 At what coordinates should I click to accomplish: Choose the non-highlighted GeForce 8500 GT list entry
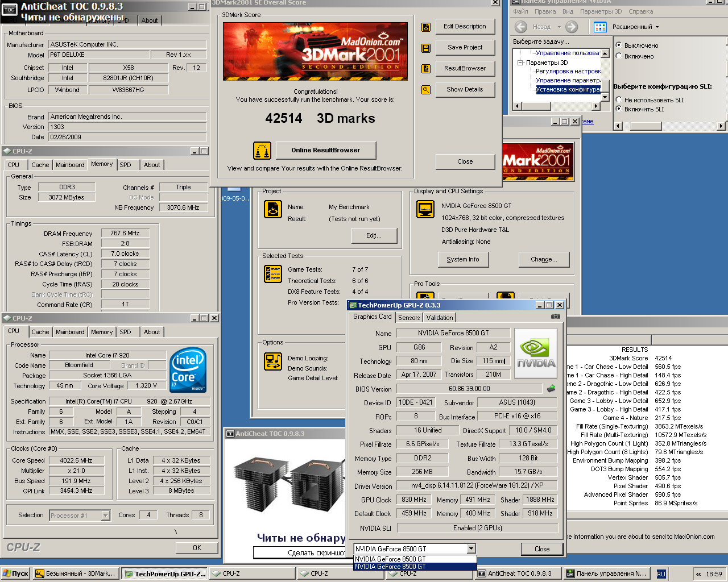point(415,559)
